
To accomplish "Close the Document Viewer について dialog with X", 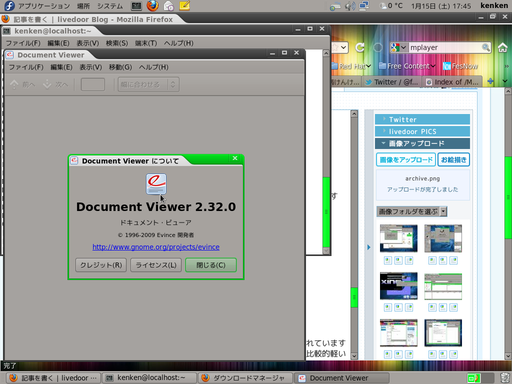I will [x=235, y=158].
